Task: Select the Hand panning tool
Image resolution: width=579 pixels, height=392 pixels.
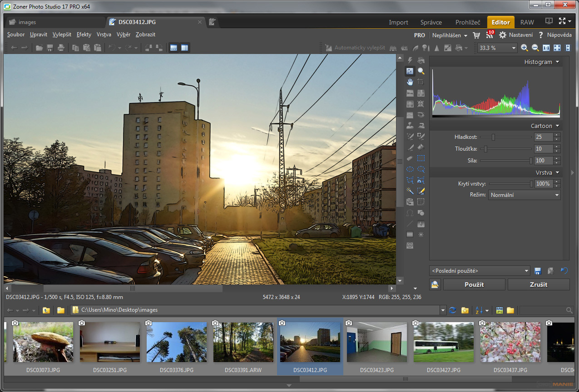Action: [410, 82]
